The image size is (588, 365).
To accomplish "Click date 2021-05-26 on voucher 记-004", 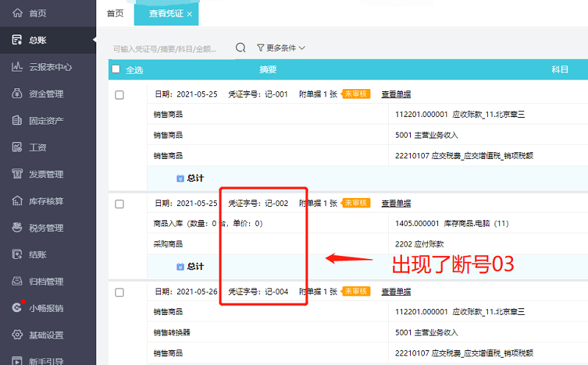I will pyautogui.click(x=197, y=291).
